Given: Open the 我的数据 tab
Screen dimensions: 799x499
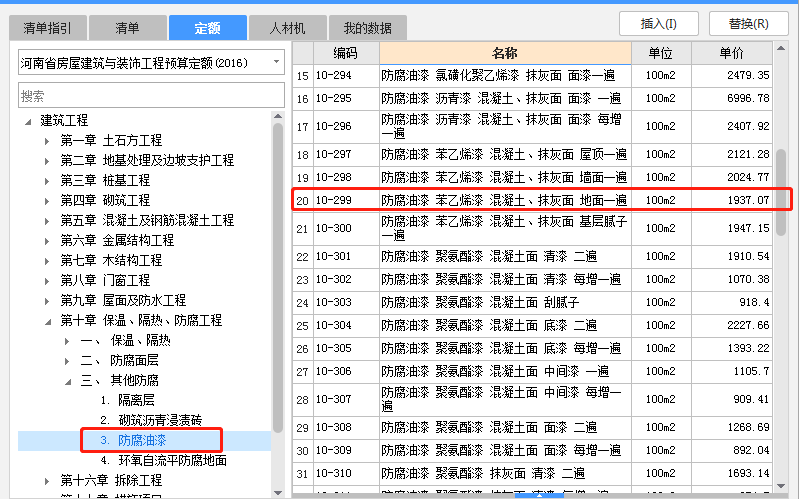Looking at the screenshot, I should click(367, 28).
